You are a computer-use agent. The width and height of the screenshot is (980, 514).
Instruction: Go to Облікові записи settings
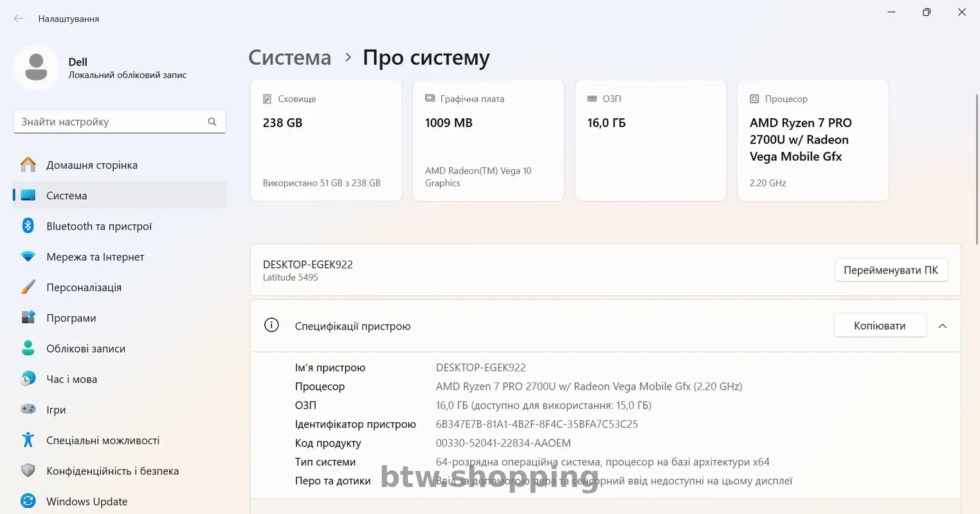coord(86,348)
